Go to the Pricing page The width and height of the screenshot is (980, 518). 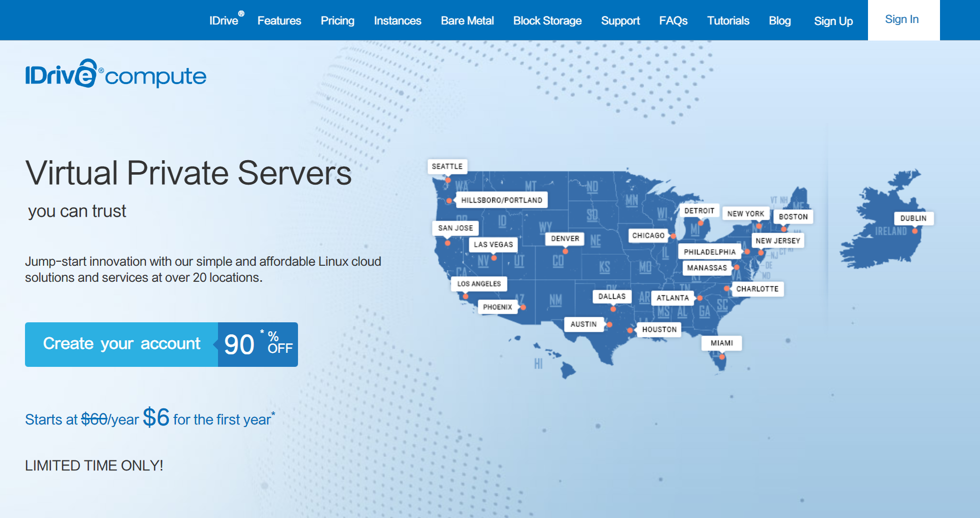[x=337, y=21]
